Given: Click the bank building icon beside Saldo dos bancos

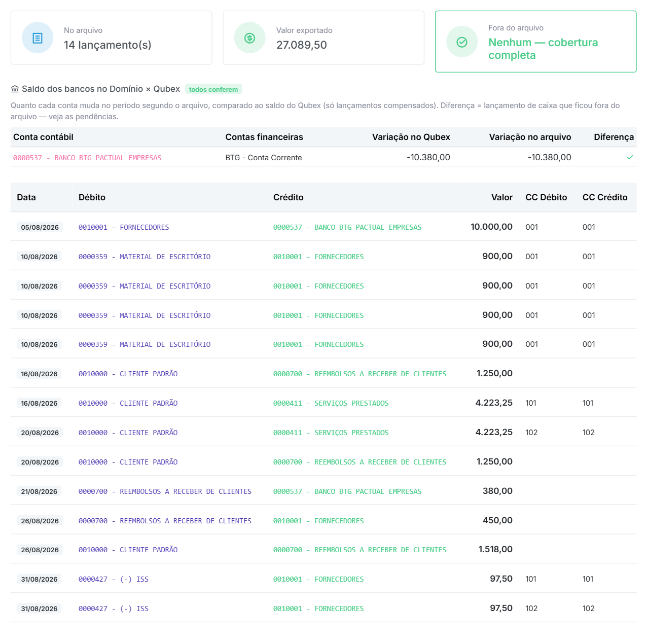Looking at the screenshot, I should tap(15, 89).
